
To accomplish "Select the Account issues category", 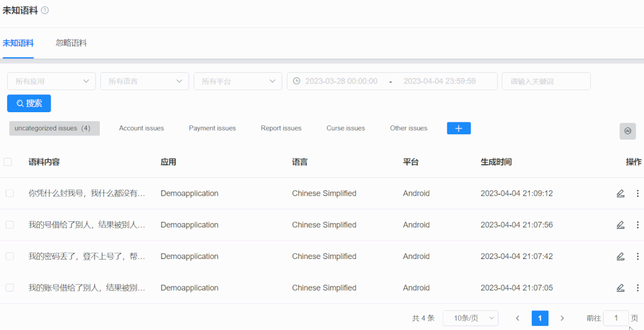I will 141,128.
